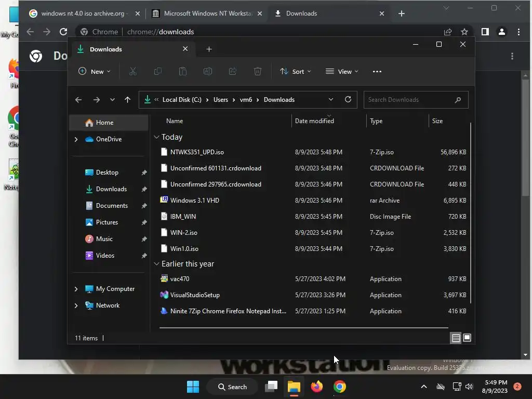Reload the Chrome downloads page
532x399 pixels.
[x=63, y=32]
